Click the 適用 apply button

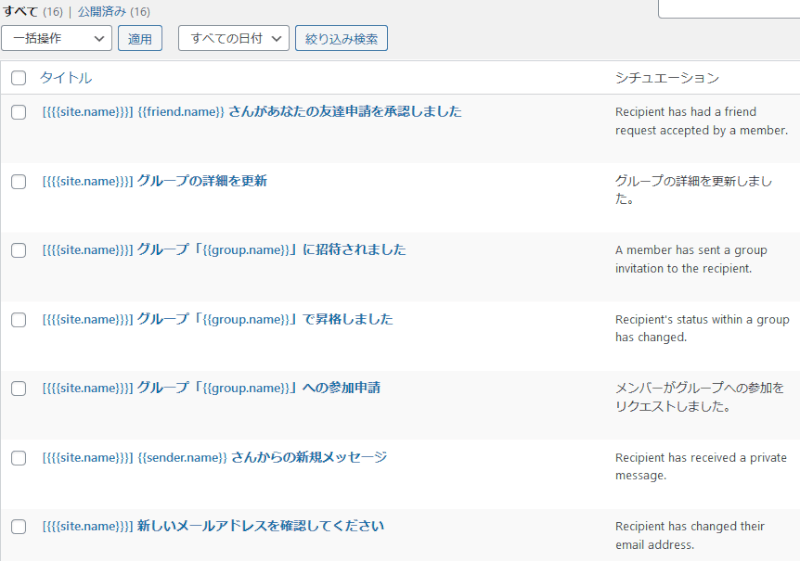pos(140,38)
